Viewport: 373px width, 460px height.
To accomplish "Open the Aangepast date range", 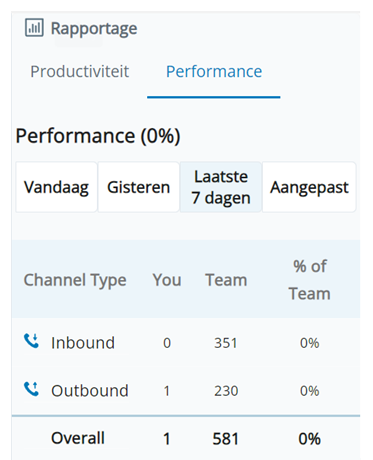I will 309,187.
